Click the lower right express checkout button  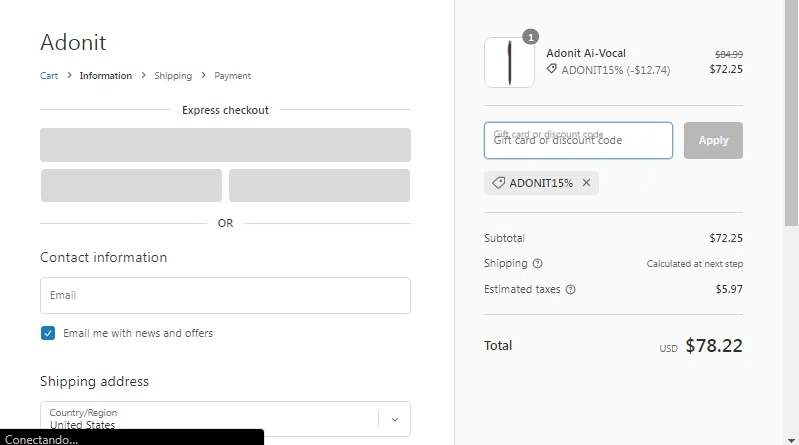(319, 186)
